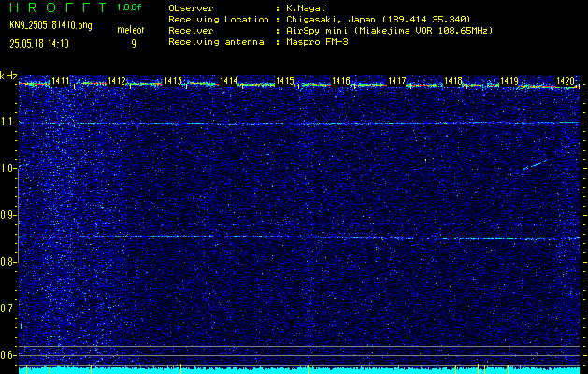
Task: Select the 1416 time marker
Action: [x=341, y=80]
